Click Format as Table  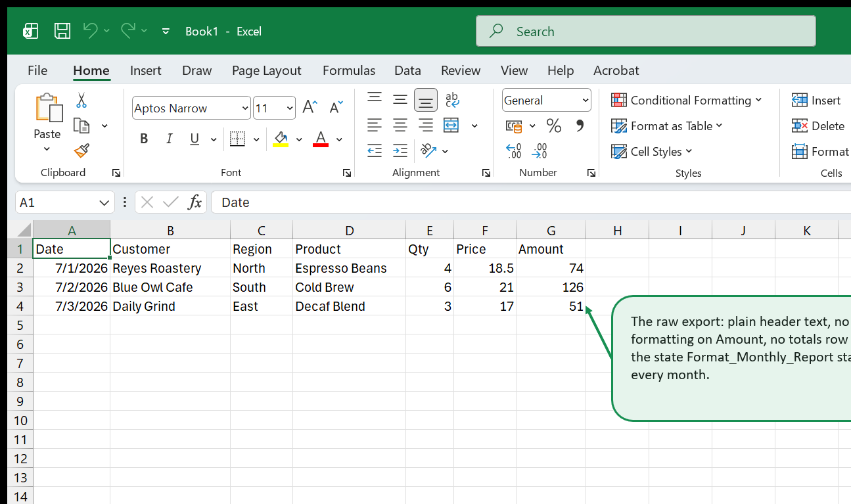coord(667,126)
